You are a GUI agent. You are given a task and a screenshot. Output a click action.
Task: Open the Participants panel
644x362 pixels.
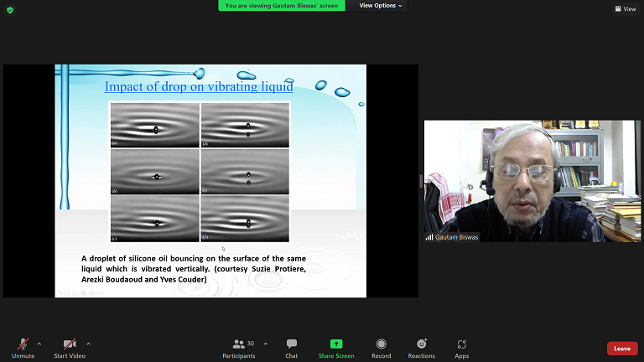(x=239, y=346)
